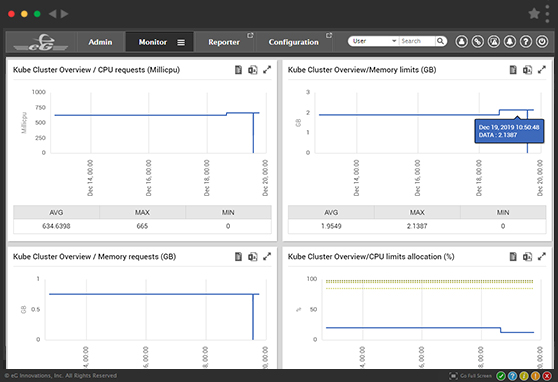Expand the User search-type dropdown

374,41
